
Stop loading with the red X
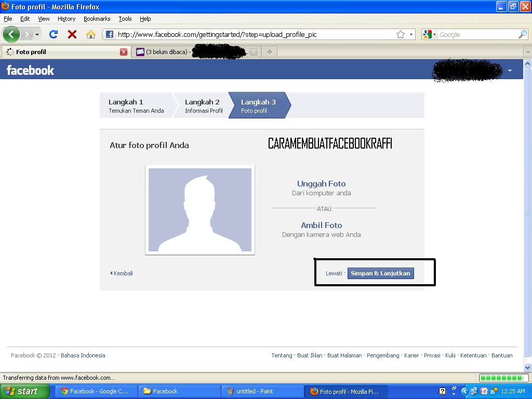[72, 34]
